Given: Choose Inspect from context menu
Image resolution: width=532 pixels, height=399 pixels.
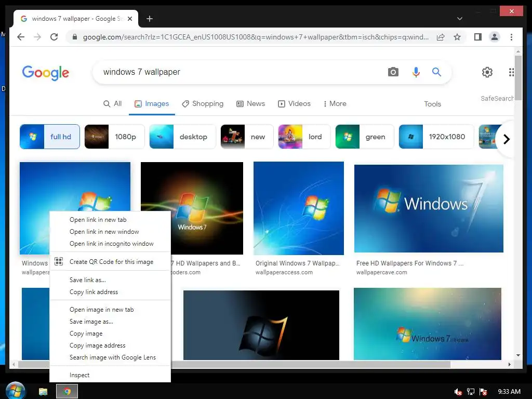Looking at the screenshot, I should click(110, 375).
